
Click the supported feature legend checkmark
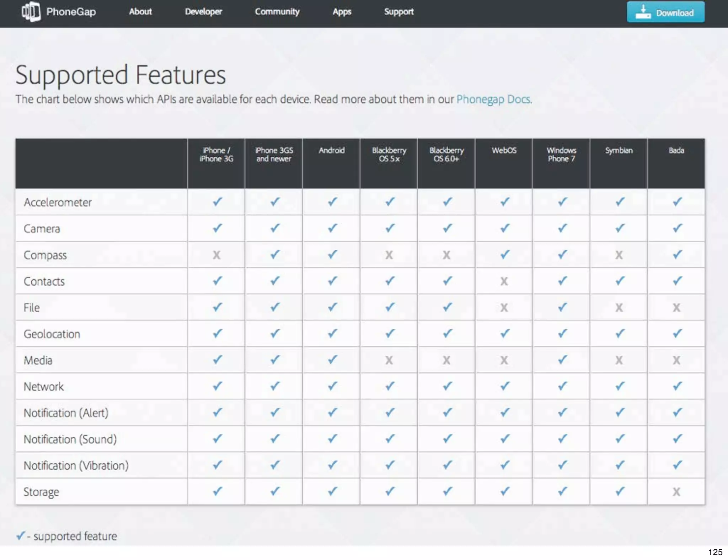[21, 535]
